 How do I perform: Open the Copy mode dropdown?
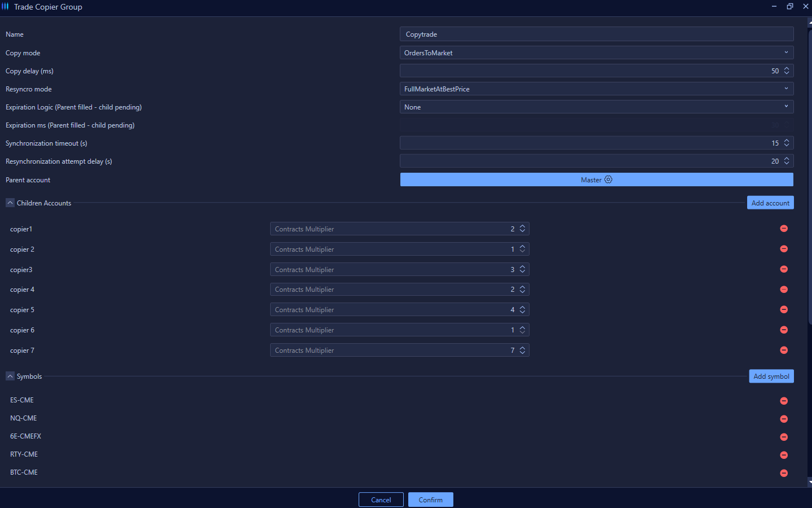click(x=596, y=52)
